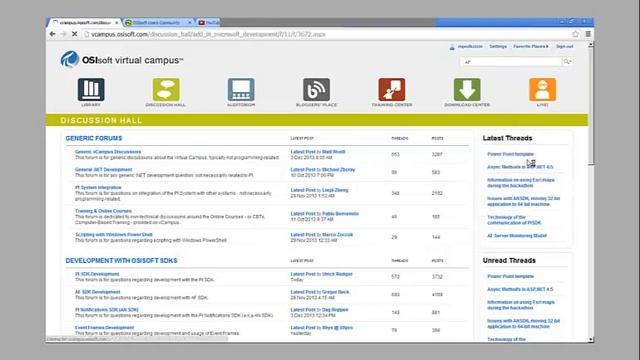This screenshot has width=640, height=360.
Task: Open the Discussion Hall icon
Action: coord(166,89)
